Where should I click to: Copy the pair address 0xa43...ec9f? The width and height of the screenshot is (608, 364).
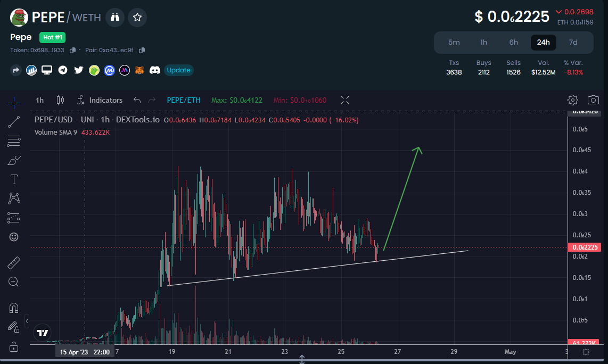coord(142,50)
